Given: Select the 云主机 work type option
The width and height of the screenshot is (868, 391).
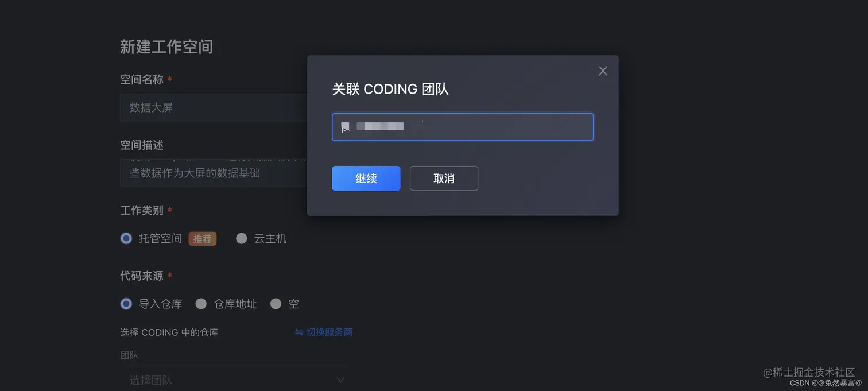Looking at the screenshot, I should [241, 238].
